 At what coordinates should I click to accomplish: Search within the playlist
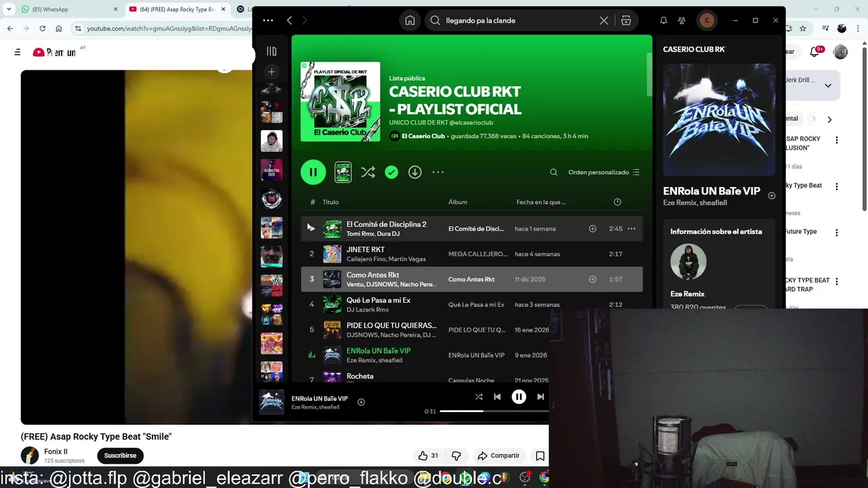[553, 172]
